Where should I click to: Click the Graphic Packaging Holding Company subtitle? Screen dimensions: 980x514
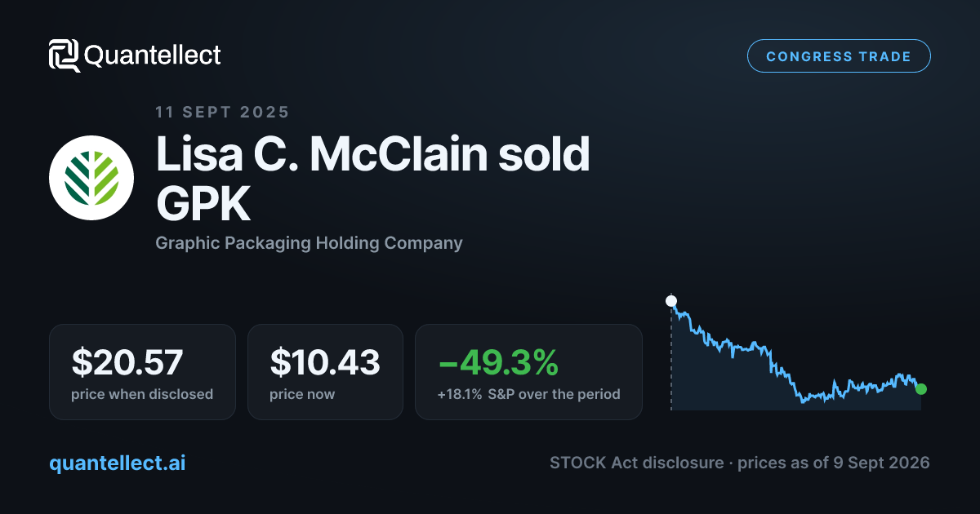[309, 243]
